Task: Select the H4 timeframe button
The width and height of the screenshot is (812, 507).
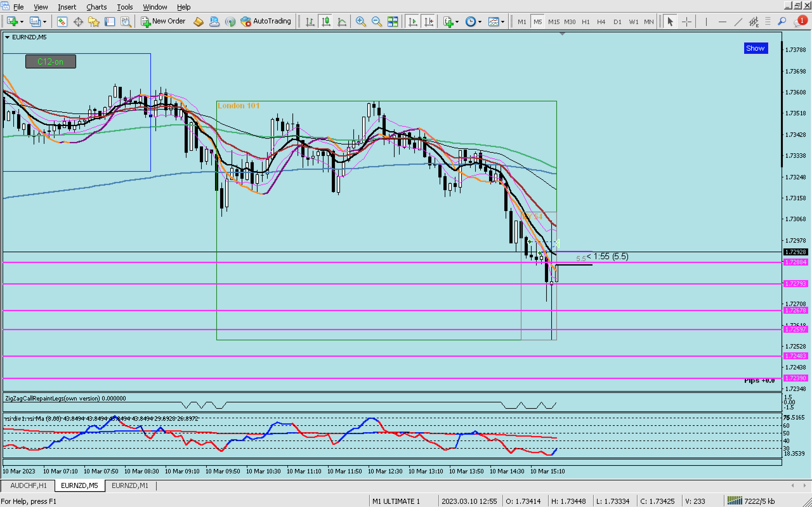Action: 601,22
